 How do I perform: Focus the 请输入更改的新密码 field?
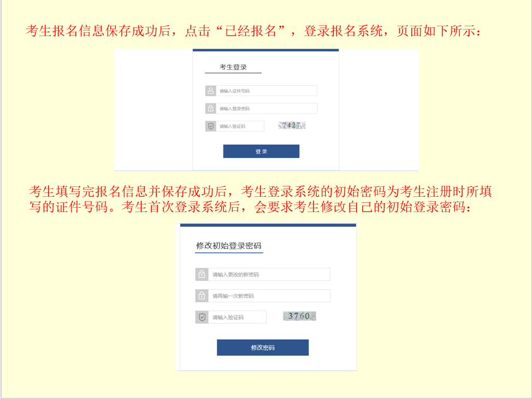coord(269,274)
